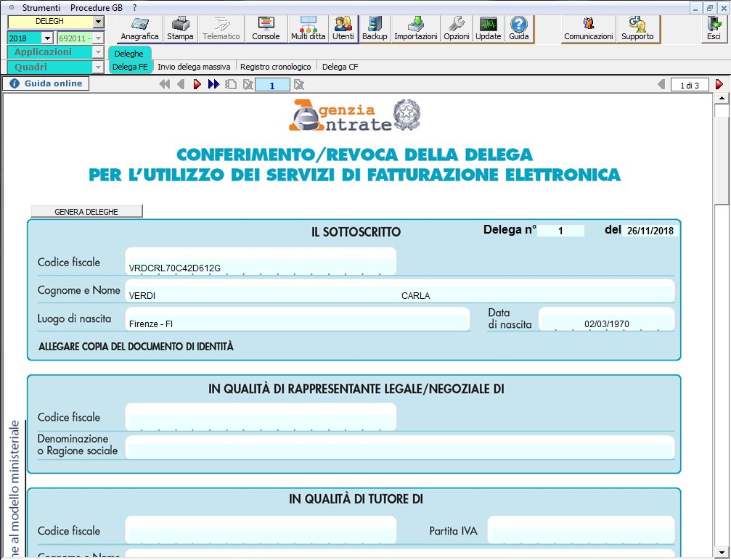Click the Esci exit icon
This screenshot has height=560, width=731.
[x=714, y=29]
